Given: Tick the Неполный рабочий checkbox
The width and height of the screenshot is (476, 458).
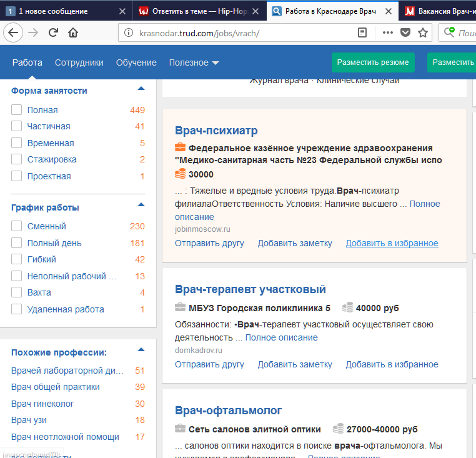Looking at the screenshot, I should tap(16, 276).
